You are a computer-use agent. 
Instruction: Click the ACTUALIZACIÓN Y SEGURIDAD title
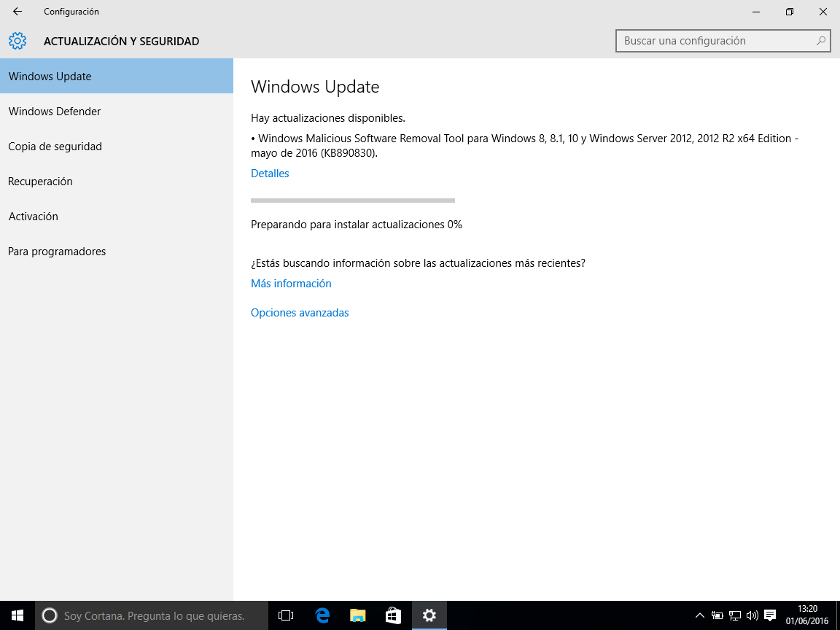point(122,42)
